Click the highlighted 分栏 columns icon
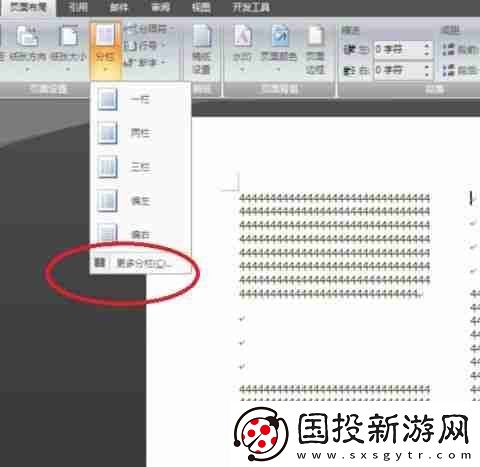The image size is (480, 467). pos(105,36)
